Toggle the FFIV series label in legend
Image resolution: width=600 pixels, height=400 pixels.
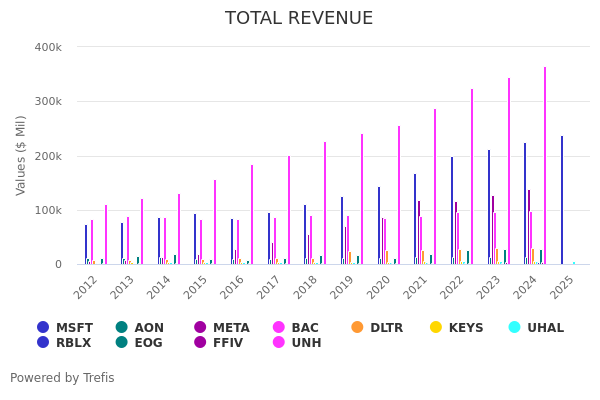[228, 343]
